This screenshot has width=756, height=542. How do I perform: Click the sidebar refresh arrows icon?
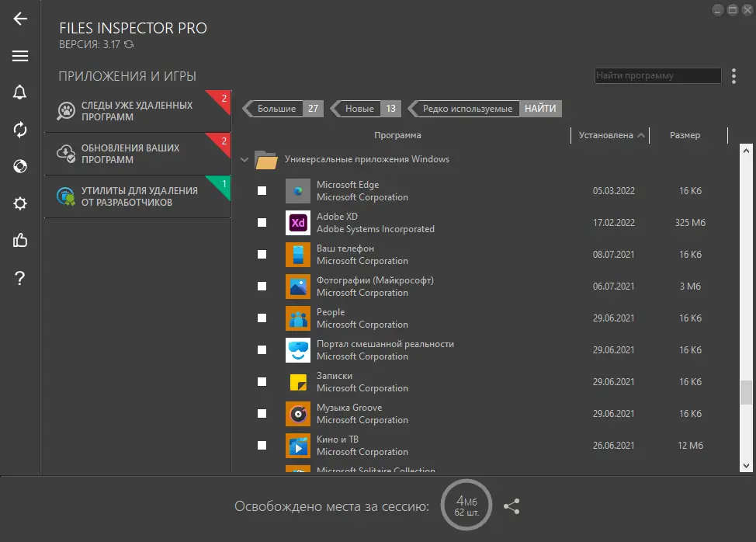tap(19, 129)
